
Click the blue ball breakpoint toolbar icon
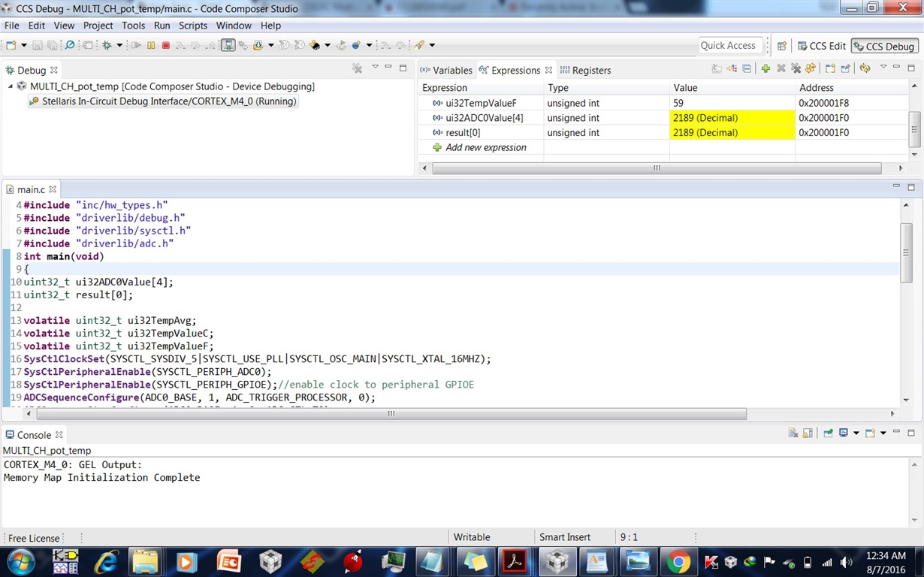(357, 45)
